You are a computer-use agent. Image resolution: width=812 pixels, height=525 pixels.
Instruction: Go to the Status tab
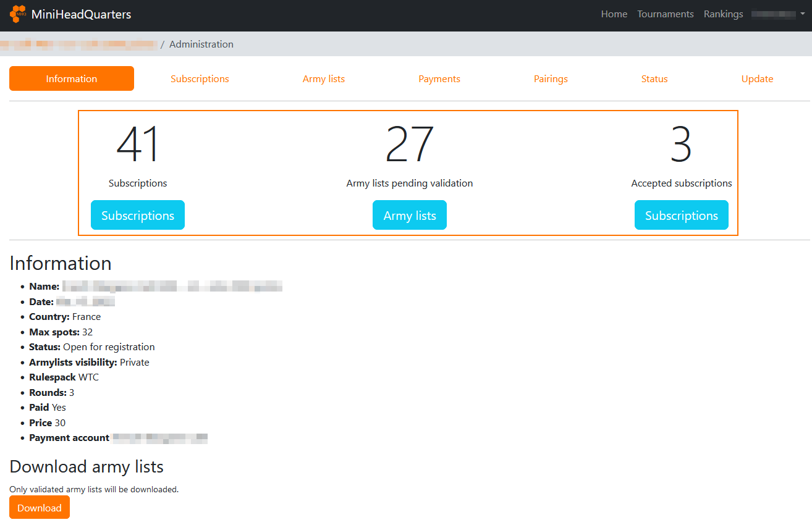(x=654, y=79)
